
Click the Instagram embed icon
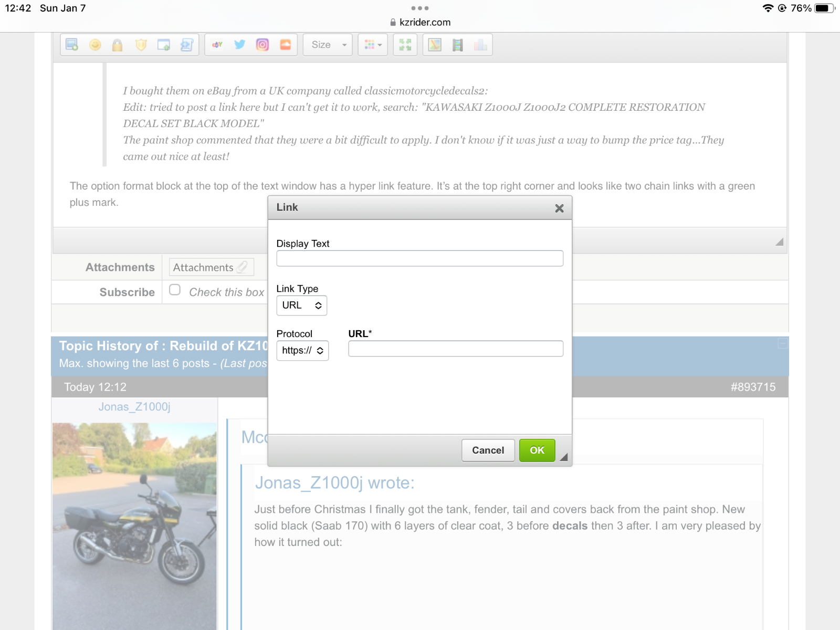tap(262, 45)
